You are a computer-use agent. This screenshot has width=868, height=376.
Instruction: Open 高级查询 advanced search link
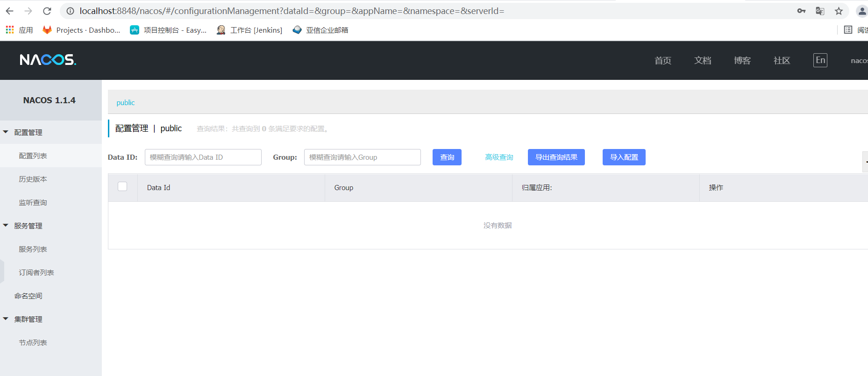click(499, 157)
